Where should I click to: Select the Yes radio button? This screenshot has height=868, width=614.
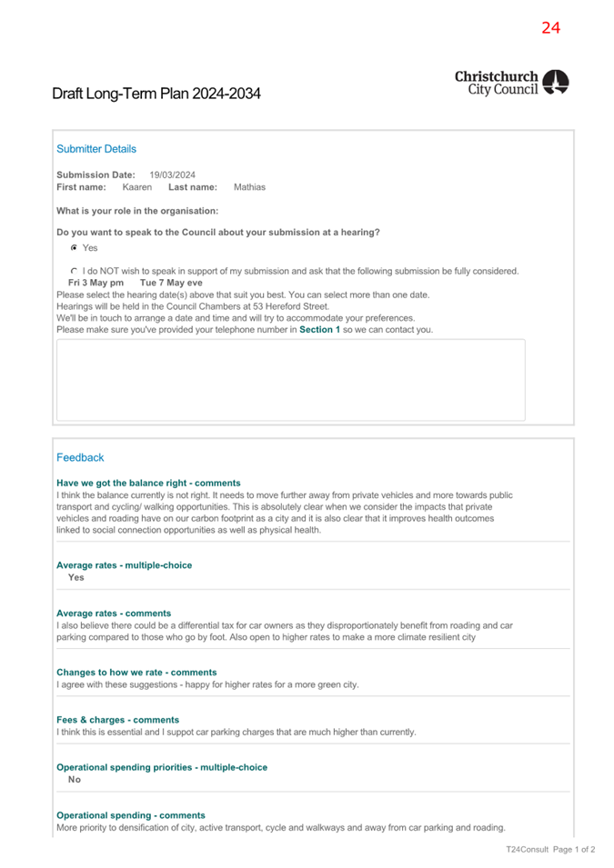point(74,248)
